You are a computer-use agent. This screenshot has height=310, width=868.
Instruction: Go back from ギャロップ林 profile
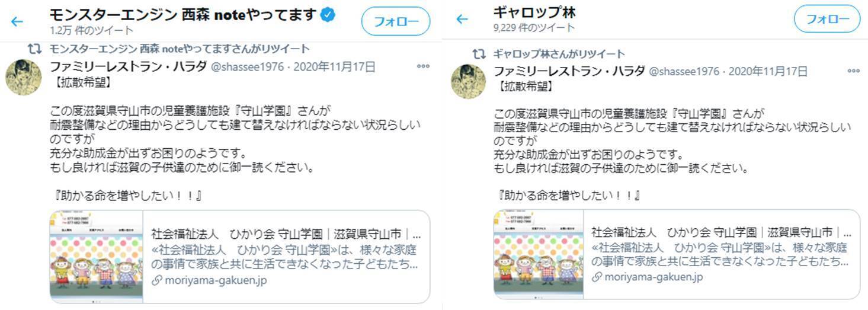click(462, 20)
